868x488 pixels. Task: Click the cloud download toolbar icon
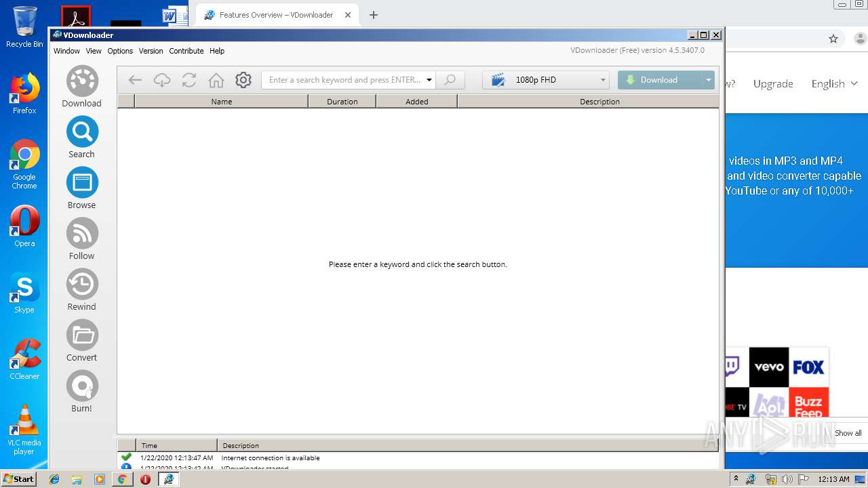coord(162,80)
